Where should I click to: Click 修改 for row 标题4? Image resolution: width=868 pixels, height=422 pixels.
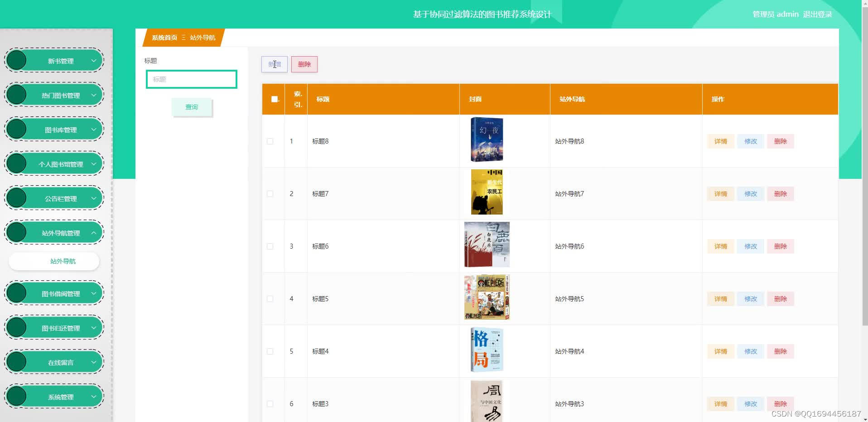click(x=751, y=351)
